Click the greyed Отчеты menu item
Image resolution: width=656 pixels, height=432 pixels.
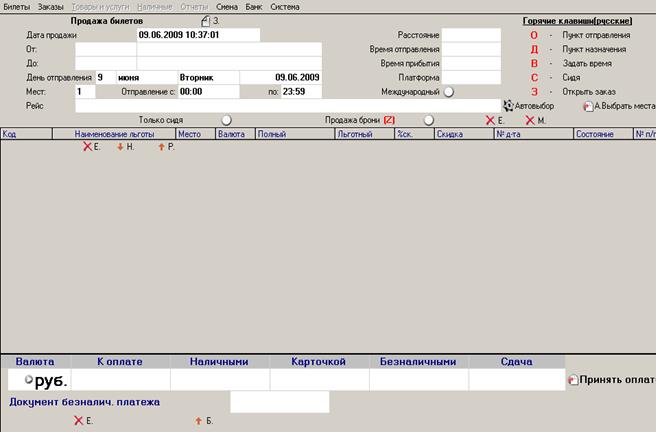(194, 7)
